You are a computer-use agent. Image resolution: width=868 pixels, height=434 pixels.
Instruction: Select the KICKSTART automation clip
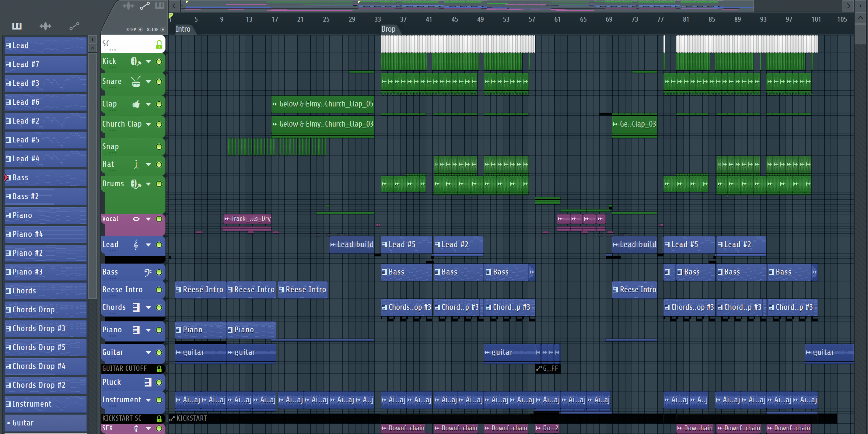pos(502,418)
